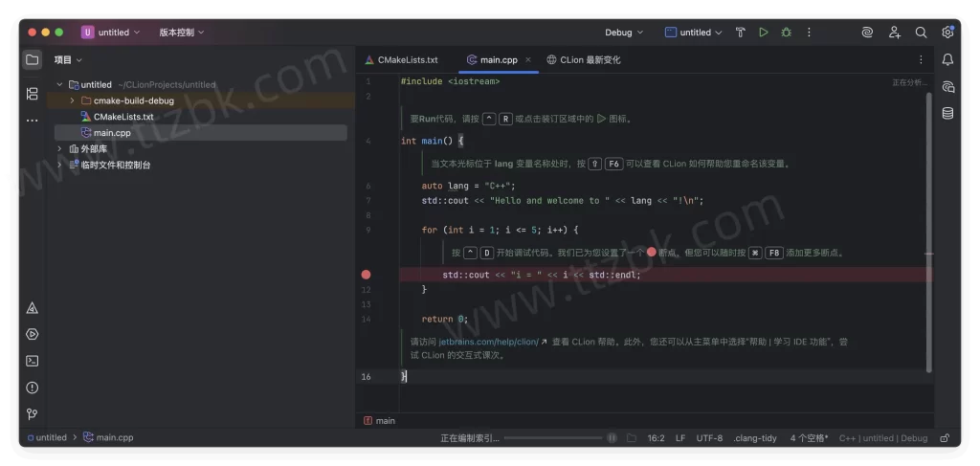Open the jetbrains.com/help/clion/ link
The width and height of the screenshot is (980, 466).
(488, 342)
